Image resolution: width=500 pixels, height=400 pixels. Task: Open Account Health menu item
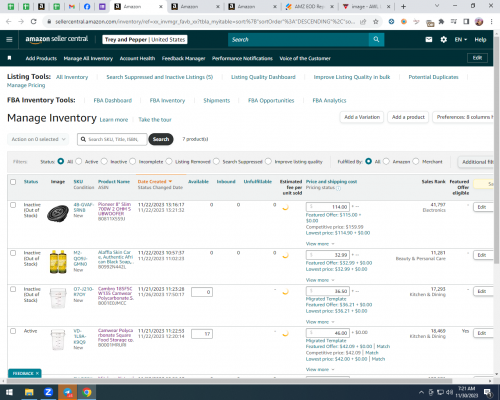[137, 58]
